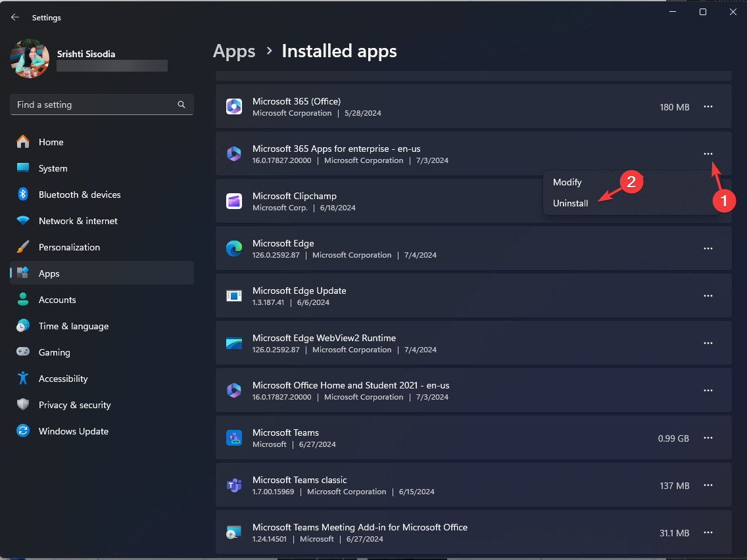
Task: Click the Microsoft Edge Update app icon
Action: (233, 295)
